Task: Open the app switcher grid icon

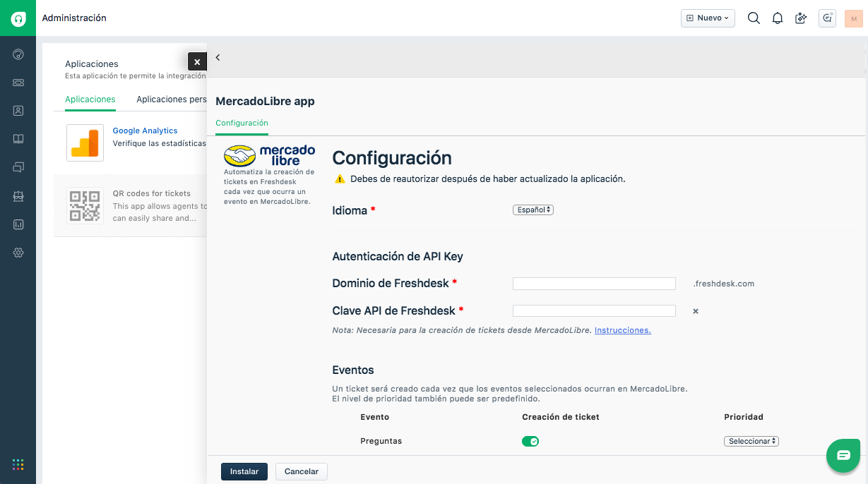Action: (18, 464)
